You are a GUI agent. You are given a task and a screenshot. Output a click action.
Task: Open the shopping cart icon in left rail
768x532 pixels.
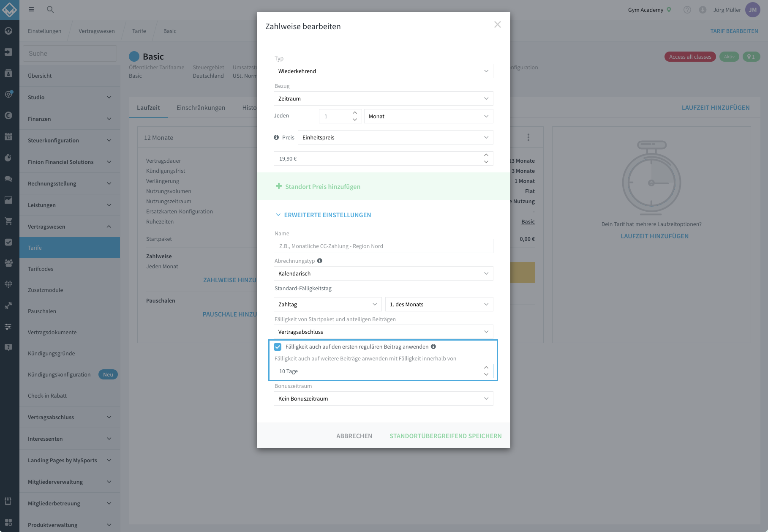(x=8, y=221)
